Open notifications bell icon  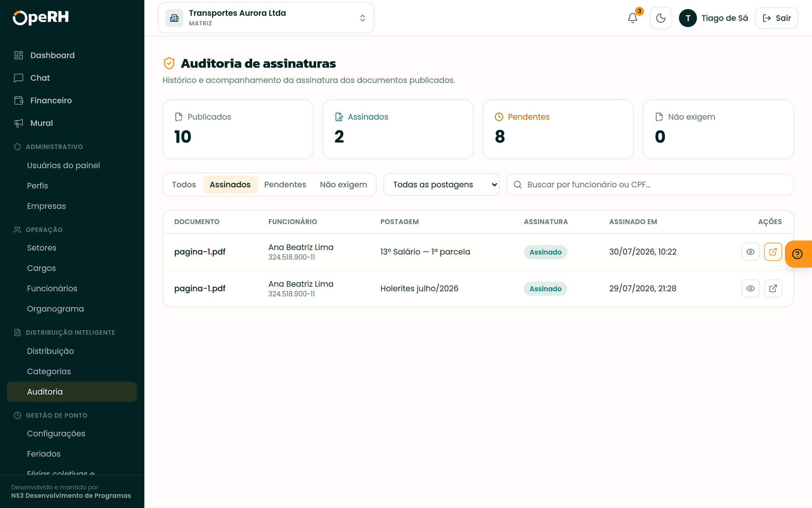pos(632,18)
